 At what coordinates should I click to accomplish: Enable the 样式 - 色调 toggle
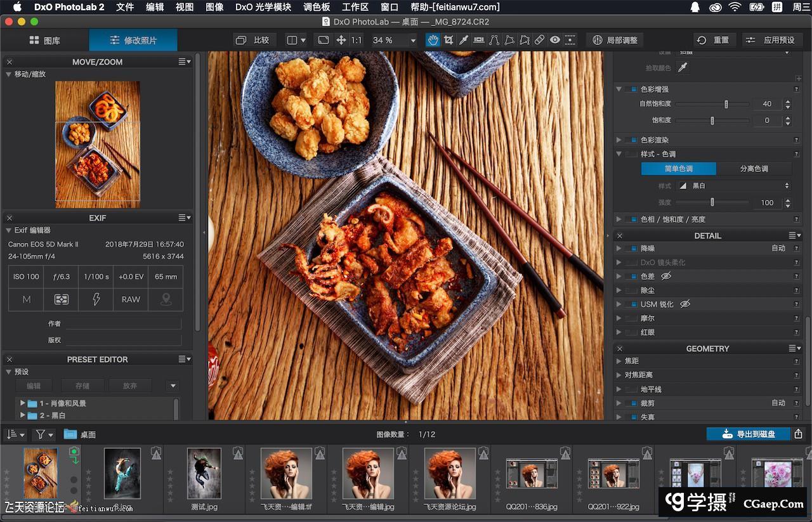631,154
